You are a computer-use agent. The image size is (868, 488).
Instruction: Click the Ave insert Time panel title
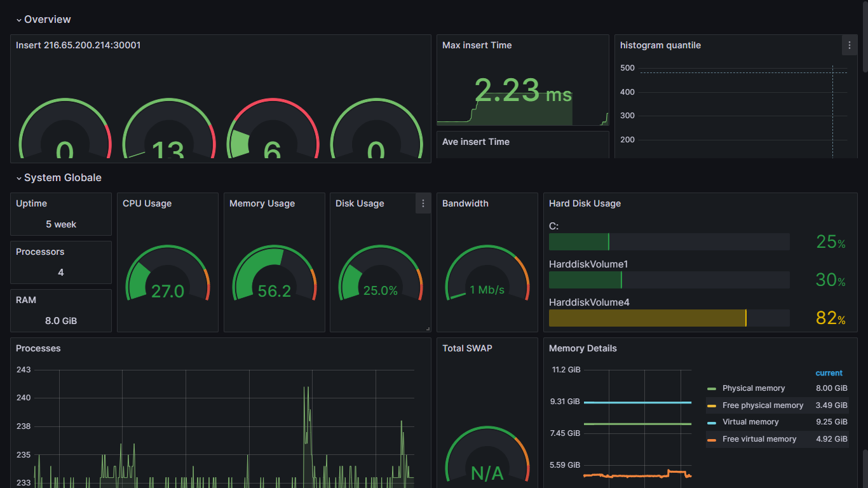point(476,142)
